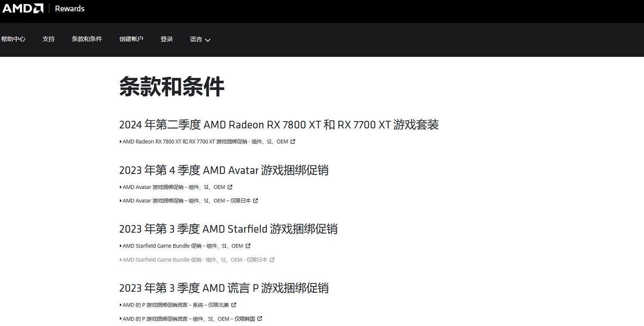Select 条款和条件 in the navigation bar
Image resolution: width=644 pixels, height=326 pixels.
tap(87, 39)
